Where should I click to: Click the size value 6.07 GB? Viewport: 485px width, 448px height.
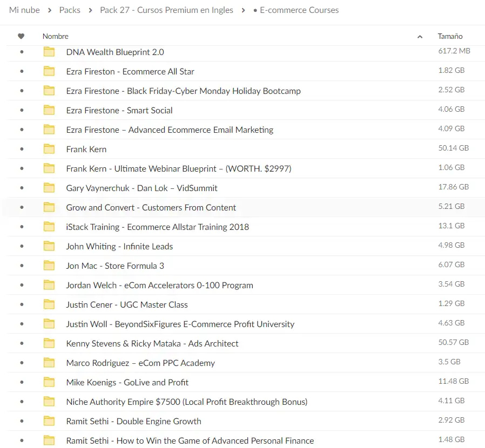452,264
